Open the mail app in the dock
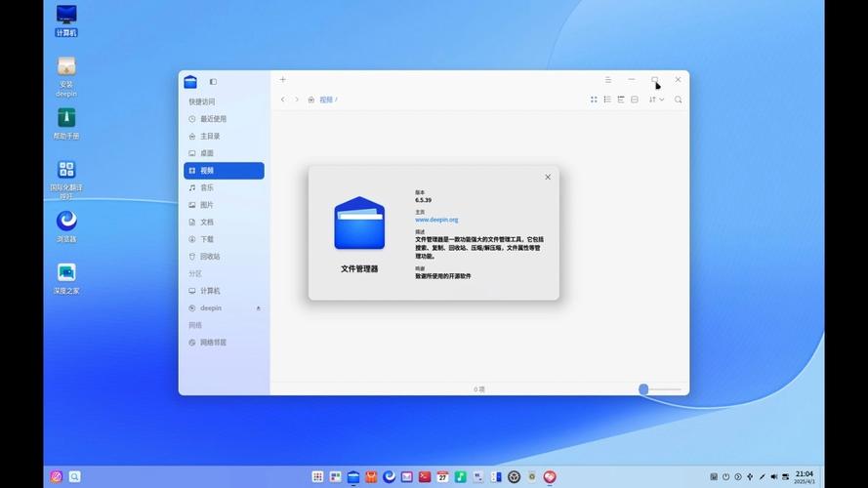The height and width of the screenshot is (488, 868). coord(407,476)
